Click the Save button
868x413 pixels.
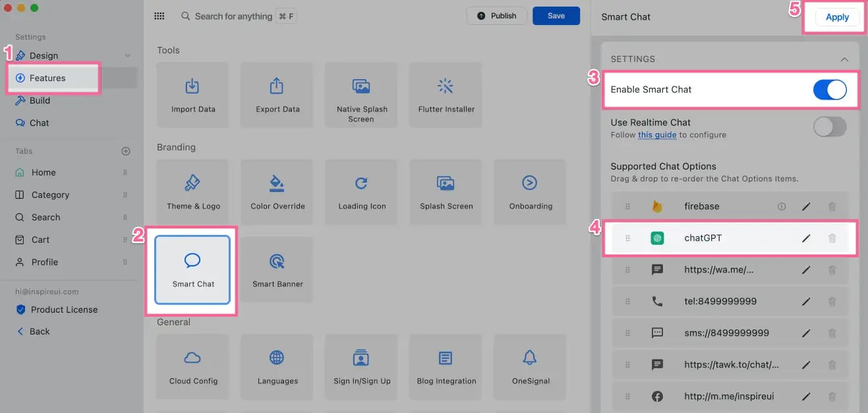556,16
